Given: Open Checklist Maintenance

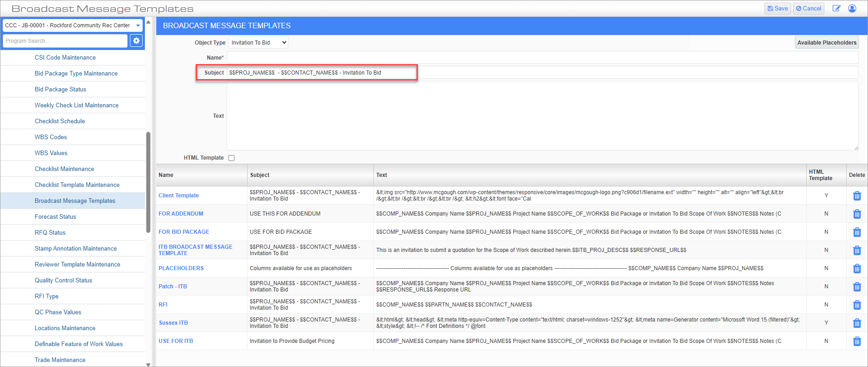Looking at the screenshot, I should pos(64,169).
